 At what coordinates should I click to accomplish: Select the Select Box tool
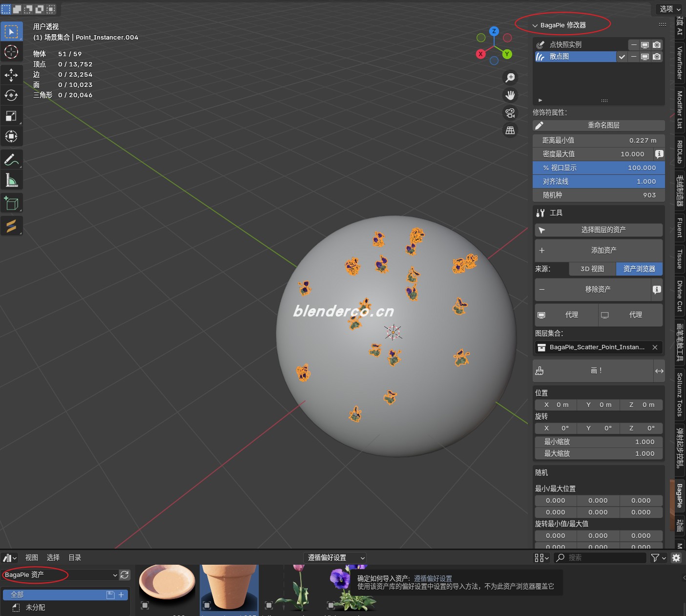point(11,32)
